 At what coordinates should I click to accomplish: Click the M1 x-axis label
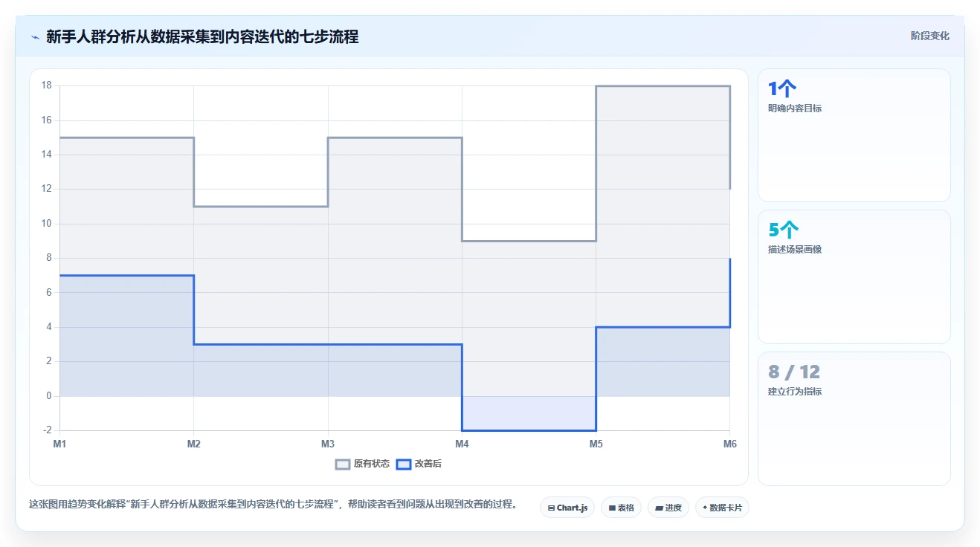pos(59,444)
